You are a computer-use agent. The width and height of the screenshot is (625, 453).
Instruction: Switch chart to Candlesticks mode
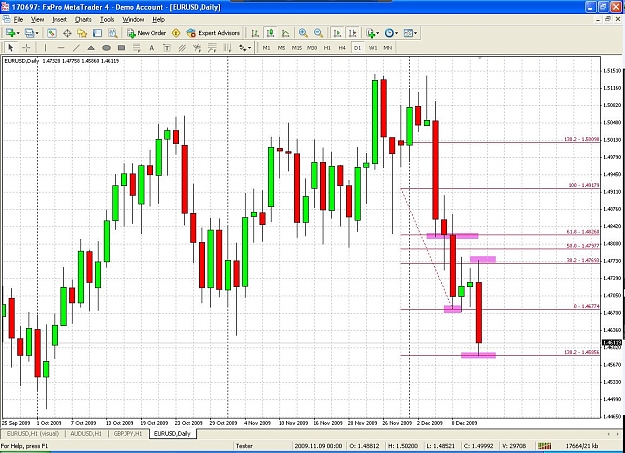270,33
